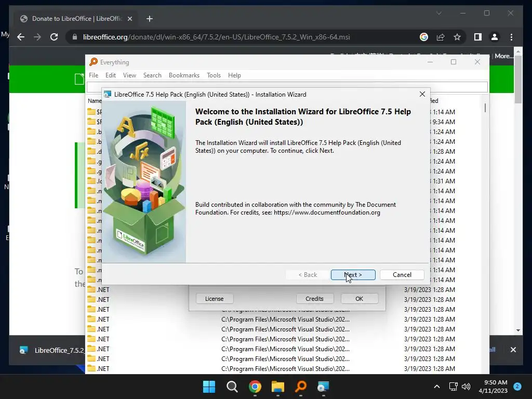Close the Installation Wizard dialog
The image size is (532, 399).
coord(422,95)
